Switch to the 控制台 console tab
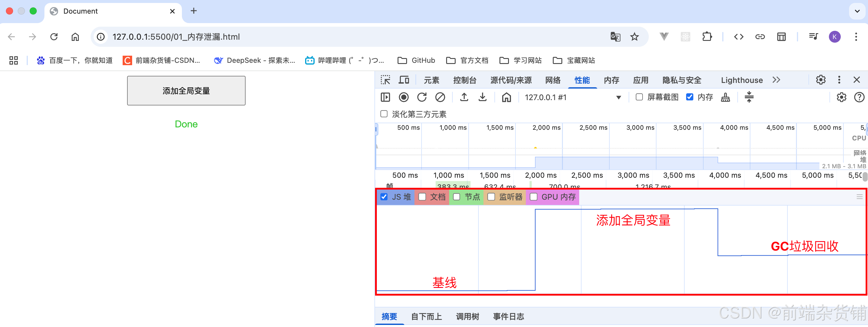The height and width of the screenshot is (327, 868). click(465, 80)
